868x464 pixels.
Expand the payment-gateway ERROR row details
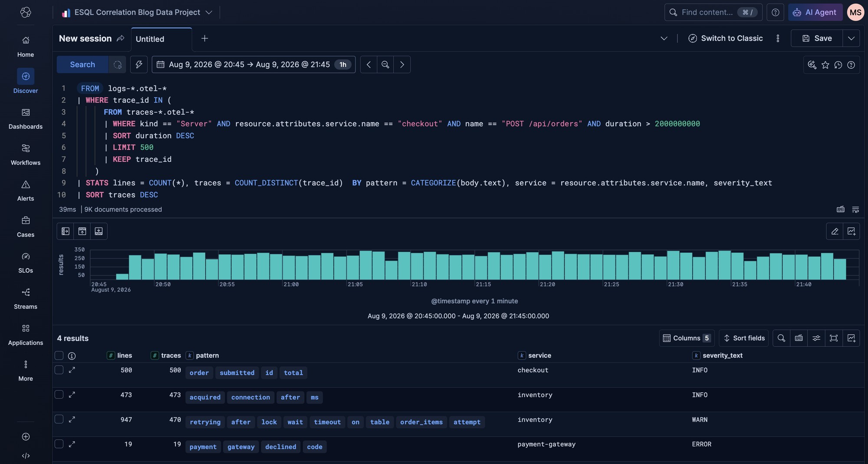pos(72,444)
